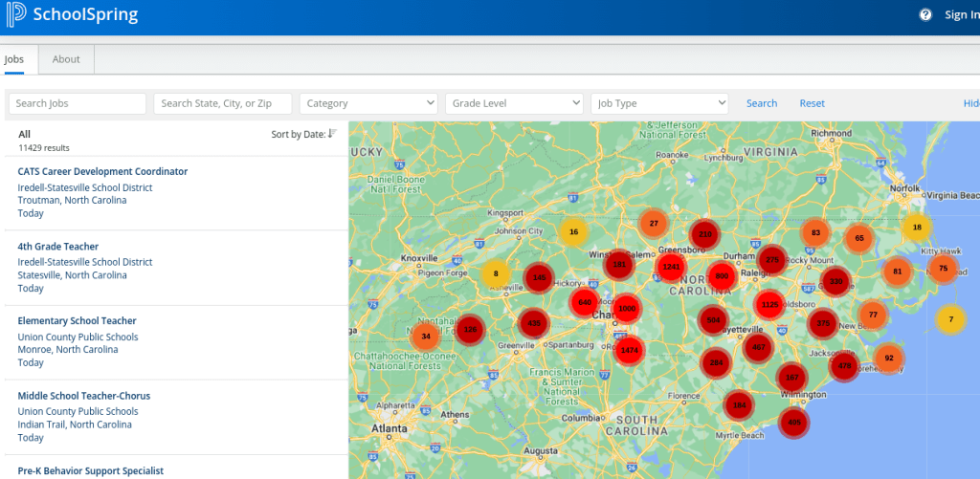Expand the Job Type dropdown
The width and height of the screenshot is (980, 479).
pos(659,103)
